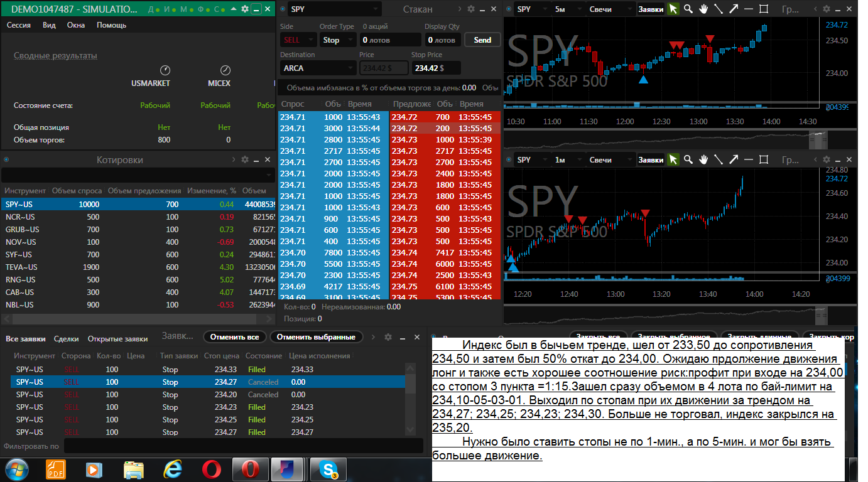Select the horizontal line tool in 5м chart
868x482 pixels.
click(749, 9)
